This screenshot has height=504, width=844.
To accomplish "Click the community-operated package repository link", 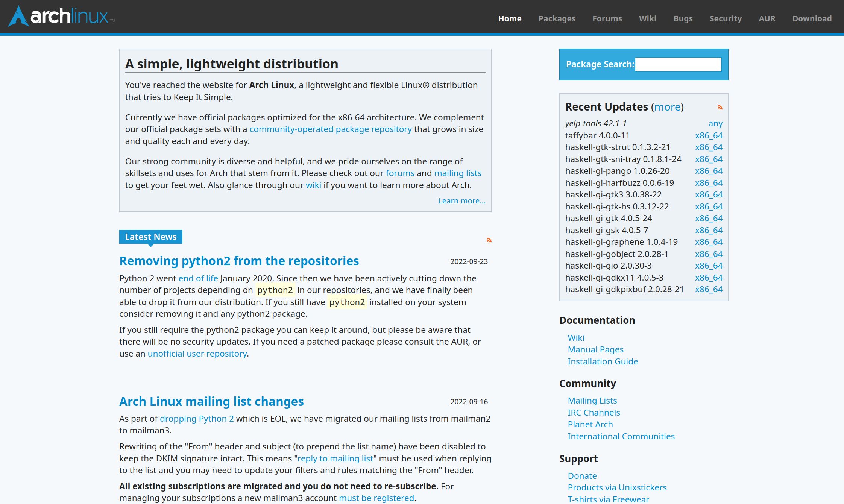I will pos(330,129).
